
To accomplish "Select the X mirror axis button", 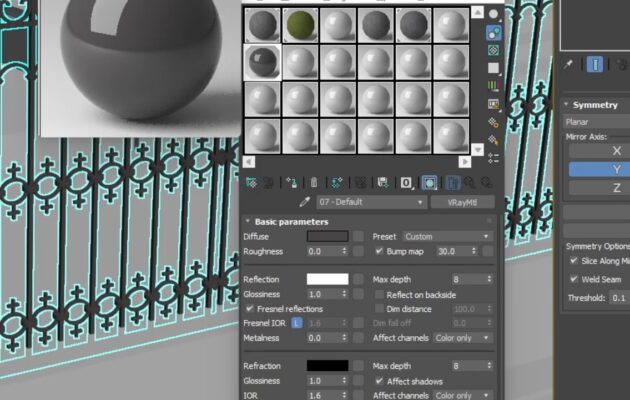I will [615, 150].
